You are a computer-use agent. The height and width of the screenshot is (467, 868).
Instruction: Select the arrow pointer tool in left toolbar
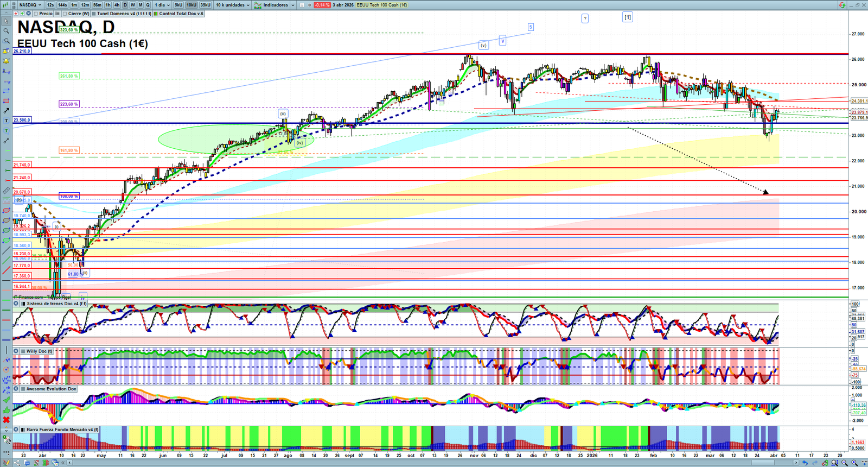(x=6, y=21)
